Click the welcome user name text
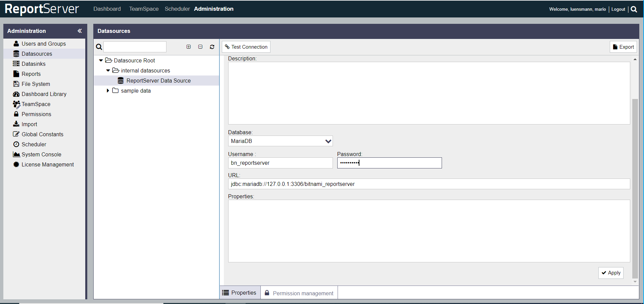 pos(578,9)
